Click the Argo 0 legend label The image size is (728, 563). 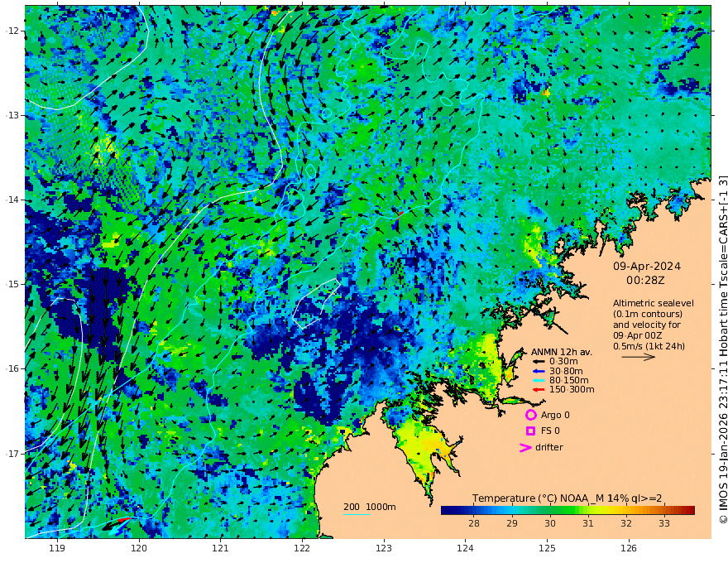(555, 415)
